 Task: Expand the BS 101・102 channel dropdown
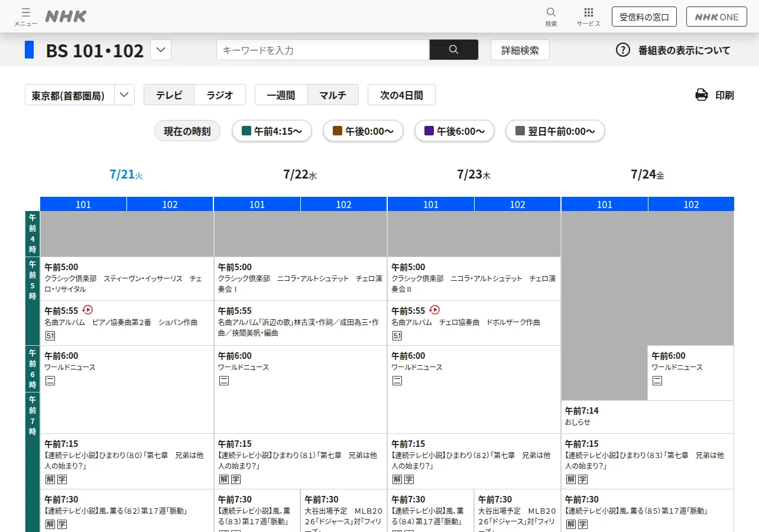tap(161, 50)
